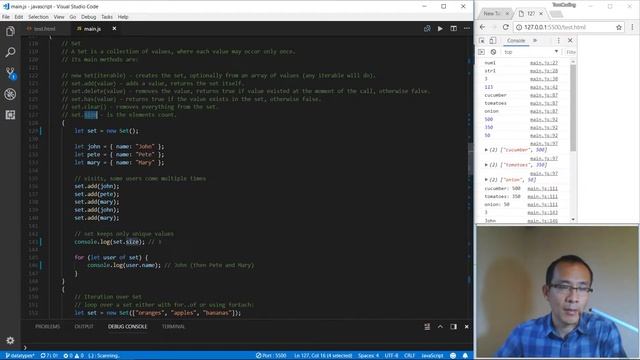Switch to the PROBLEMS panel tab

coord(47,327)
